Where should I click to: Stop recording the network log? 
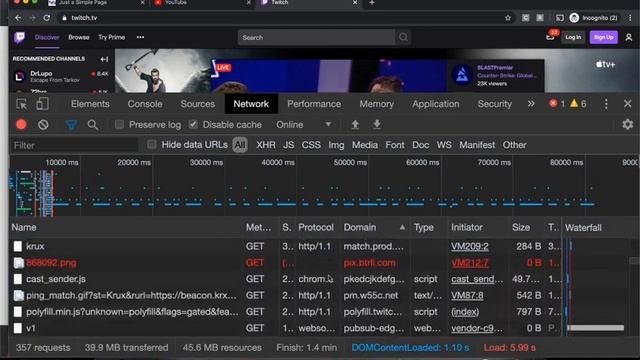pyautogui.click(x=21, y=124)
